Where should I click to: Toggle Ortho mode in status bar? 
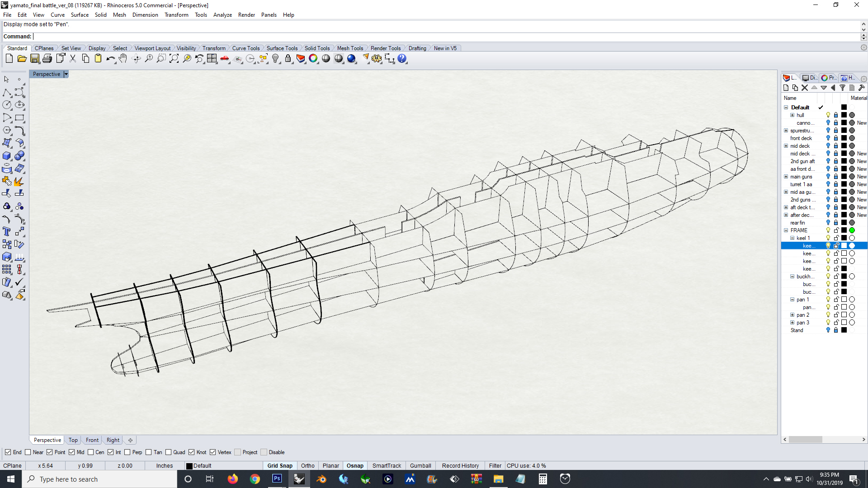point(308,466)
